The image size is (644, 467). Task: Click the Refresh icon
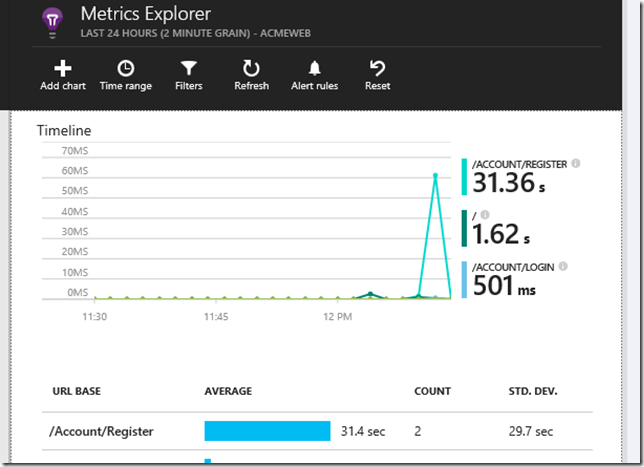click(x=251, y=68)
